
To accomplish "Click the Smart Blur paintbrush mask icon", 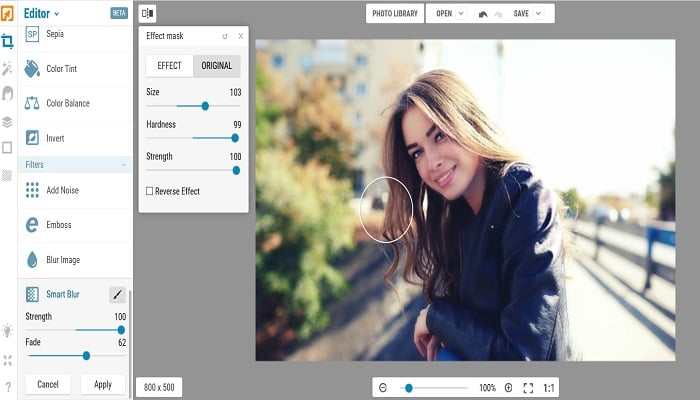I will pos(117,294).
